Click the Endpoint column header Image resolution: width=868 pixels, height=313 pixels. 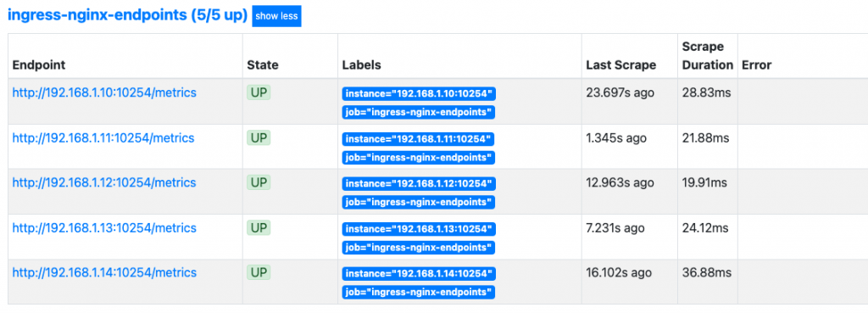[x=39, y=64]
